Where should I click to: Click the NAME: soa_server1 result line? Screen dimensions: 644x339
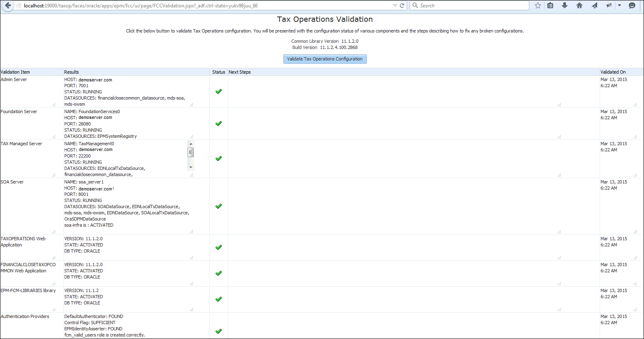[x=84, y=182]
